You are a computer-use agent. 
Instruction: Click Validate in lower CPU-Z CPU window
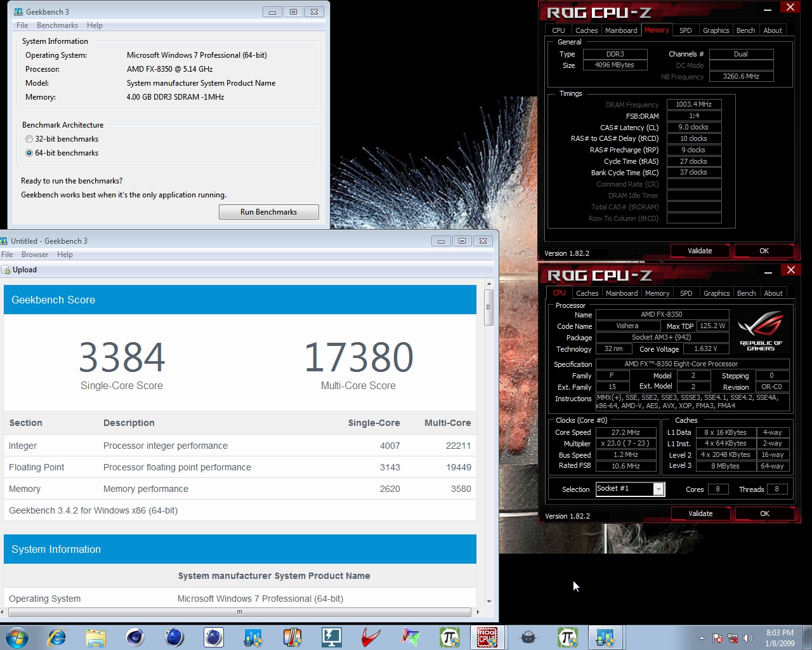[700, 514]
